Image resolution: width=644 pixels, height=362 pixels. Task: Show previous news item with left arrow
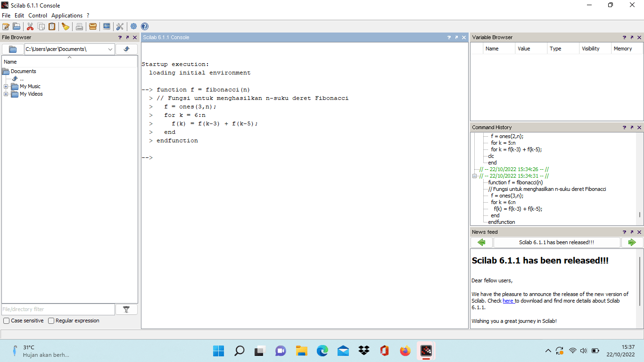click(481, 242)
